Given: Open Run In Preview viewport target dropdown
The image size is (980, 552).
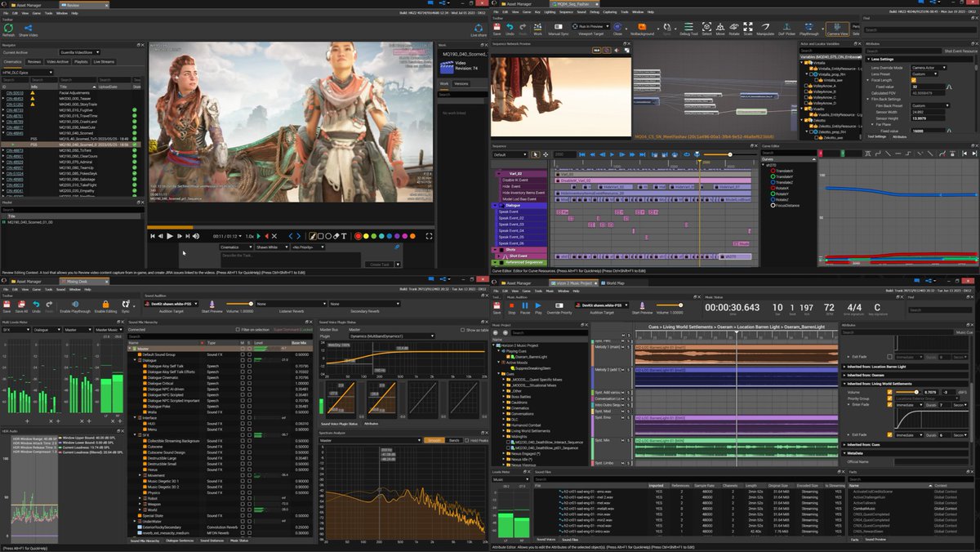Looking at the screenshot, I should (590, 25).
